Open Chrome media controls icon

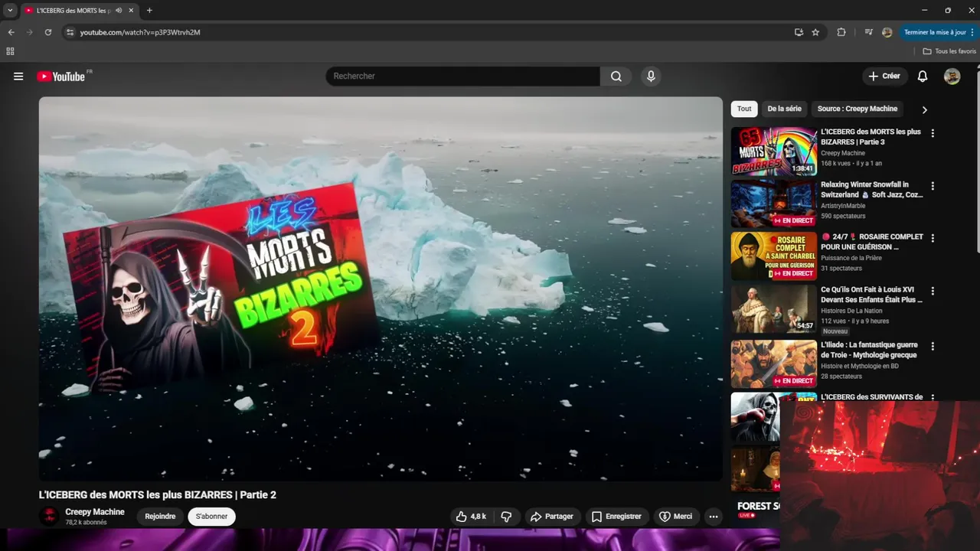tap(868, 32)
